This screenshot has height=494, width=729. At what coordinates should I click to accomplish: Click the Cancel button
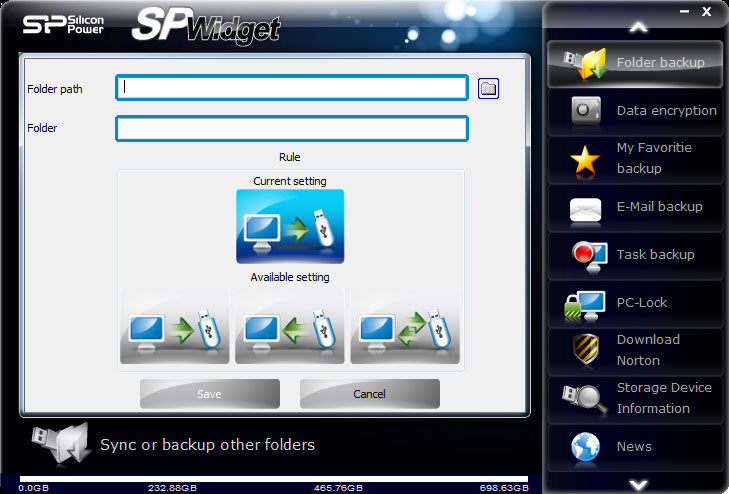pyautogui.click(x=370, y=394)
